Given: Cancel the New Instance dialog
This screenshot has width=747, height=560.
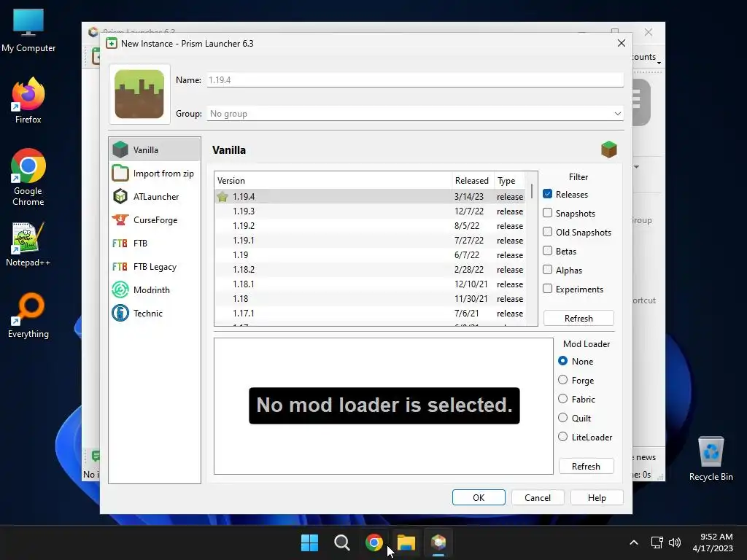Looking at the screenshot, I should click(x=538, y=497).
